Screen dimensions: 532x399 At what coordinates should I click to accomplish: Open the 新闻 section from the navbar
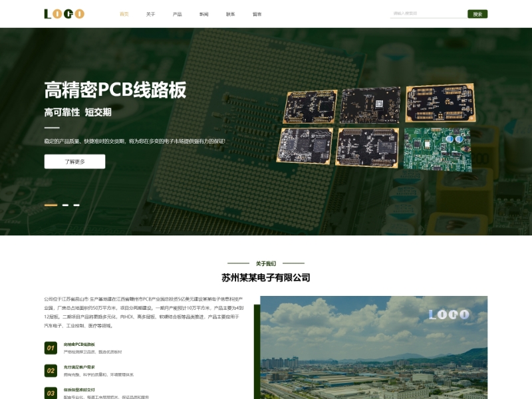(x=204, y=13)
